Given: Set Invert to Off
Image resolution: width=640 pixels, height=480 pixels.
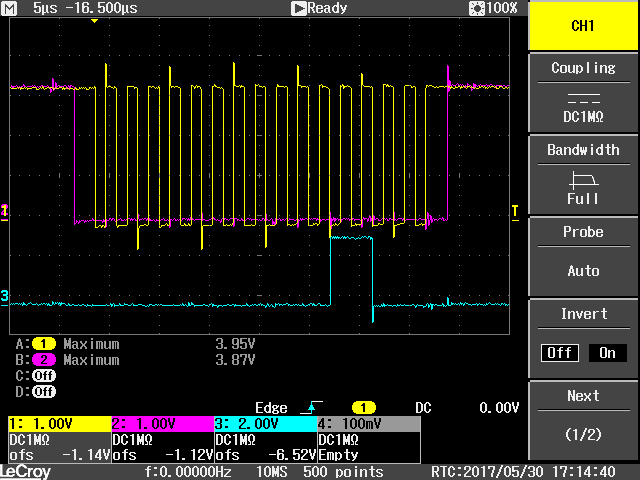Looking at the screenshot, I should pyautogui.click(x=560, y=353).
